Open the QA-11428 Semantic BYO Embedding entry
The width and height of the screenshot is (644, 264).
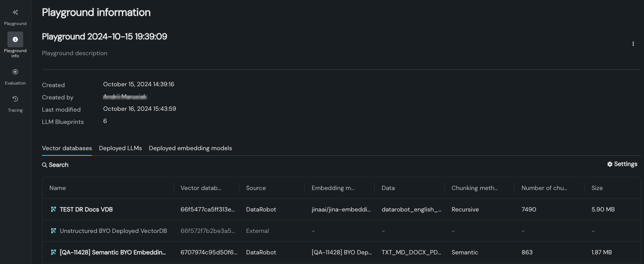(x=113, y=253)
